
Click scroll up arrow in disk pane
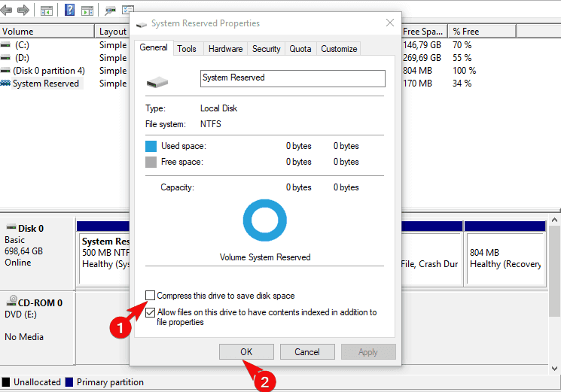point(554,220)
